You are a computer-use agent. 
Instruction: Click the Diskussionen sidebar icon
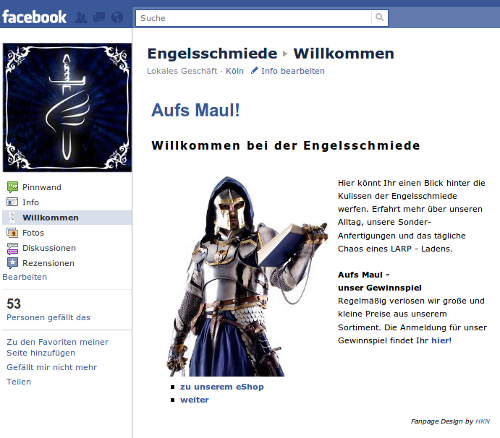[x=12, y=248]
